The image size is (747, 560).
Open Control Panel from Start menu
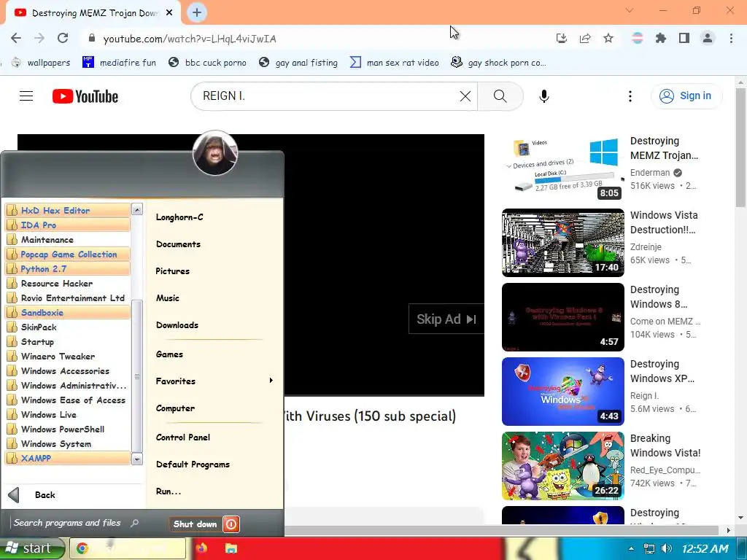pos(183,437)
